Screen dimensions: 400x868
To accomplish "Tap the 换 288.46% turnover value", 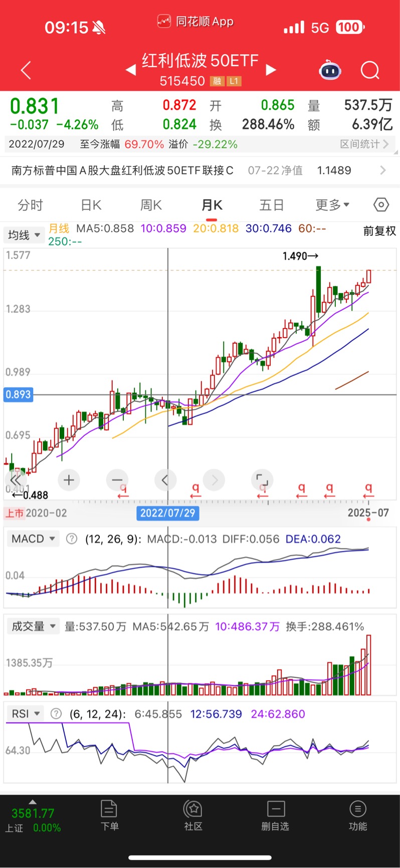I will 252,124.
